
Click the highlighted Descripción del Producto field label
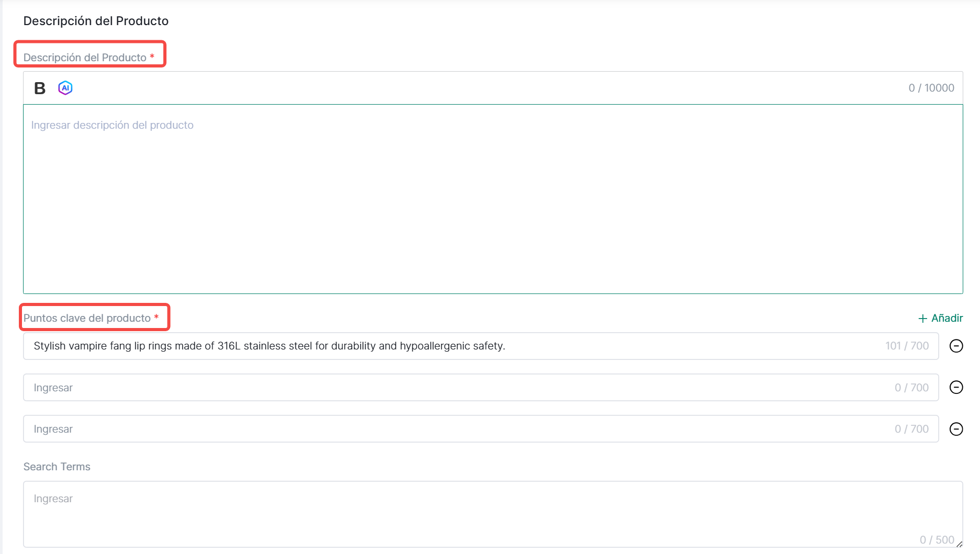point(85,58)
